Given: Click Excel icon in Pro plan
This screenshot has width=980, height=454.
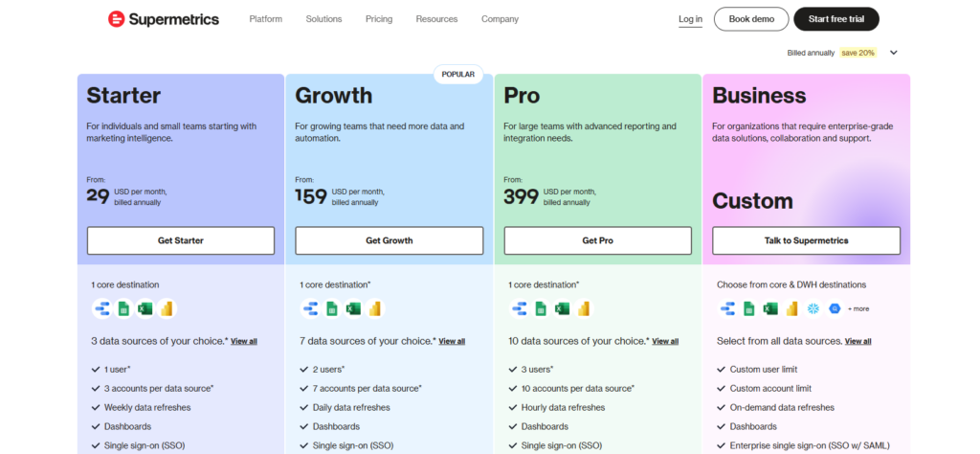Looking at the screenshot, I should click(x=562, y=308).
